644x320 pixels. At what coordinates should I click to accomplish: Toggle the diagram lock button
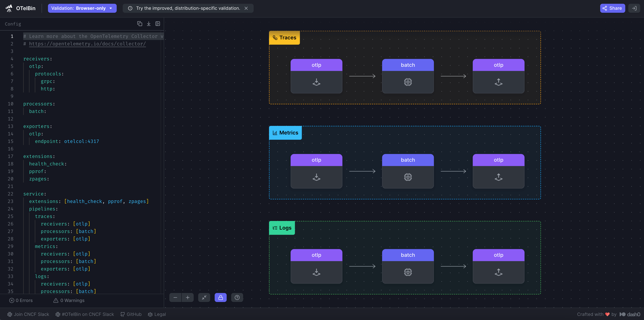[x=220, y=297]
